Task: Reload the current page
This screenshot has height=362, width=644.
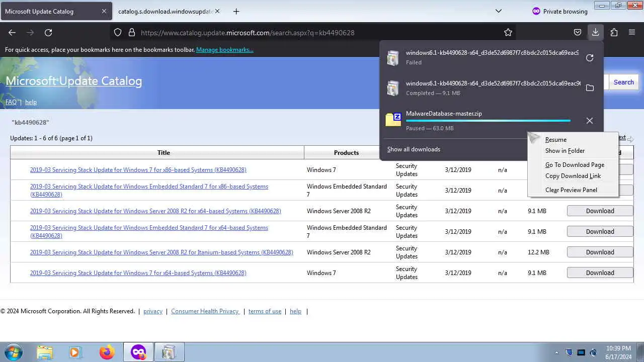Action: tap(48, 32)
